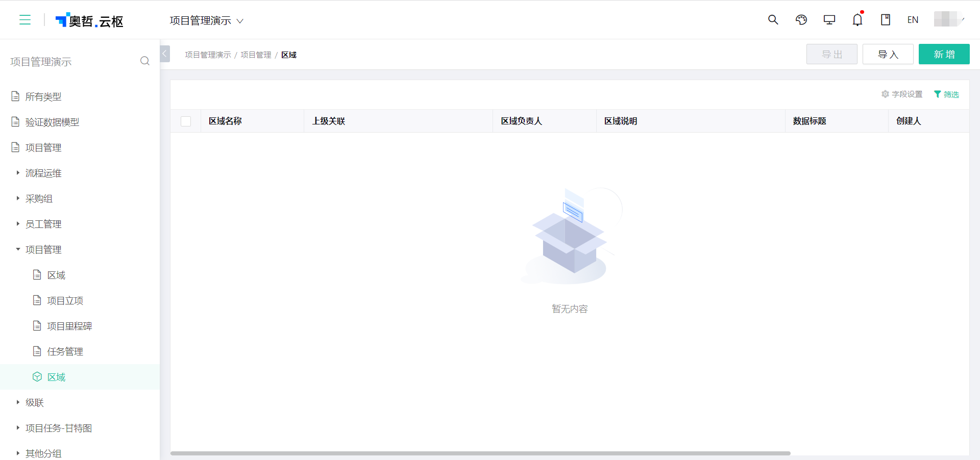Toggle the select-all checkbox in table header
The image size is (980, 460).
(x=186, y=121)
